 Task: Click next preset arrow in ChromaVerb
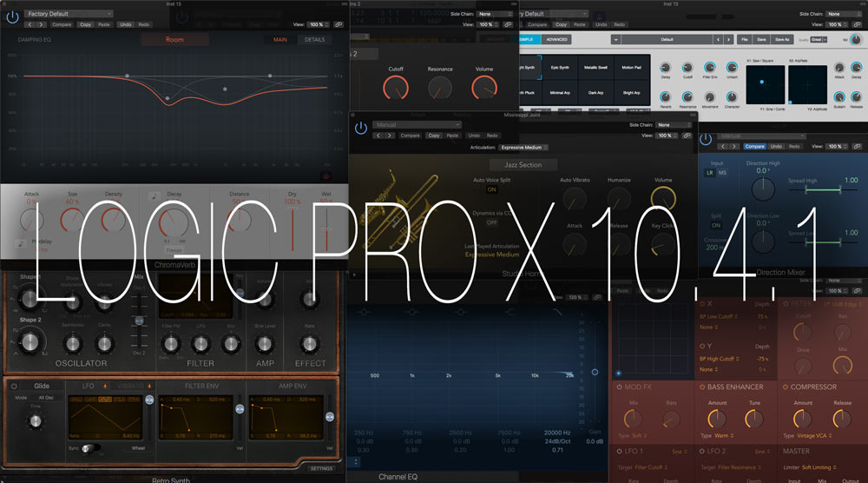[x=40, y=24]
